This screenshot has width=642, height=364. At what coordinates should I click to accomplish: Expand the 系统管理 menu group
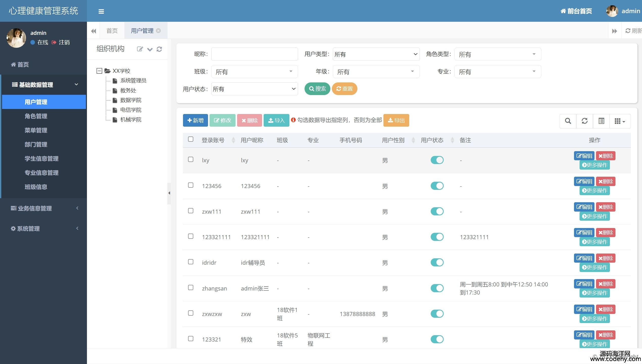tap(43, 229)
